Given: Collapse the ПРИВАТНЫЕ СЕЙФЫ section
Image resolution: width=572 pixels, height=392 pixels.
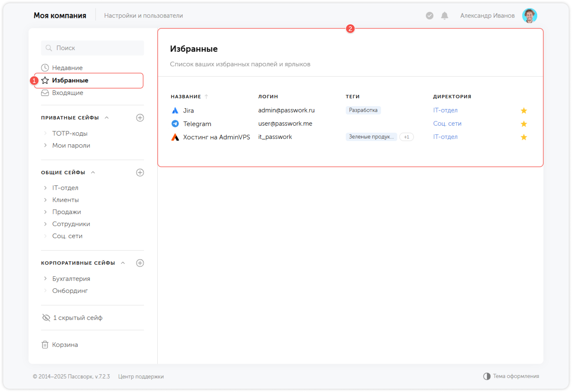Looking at the screenshot, I should point(107,118).
